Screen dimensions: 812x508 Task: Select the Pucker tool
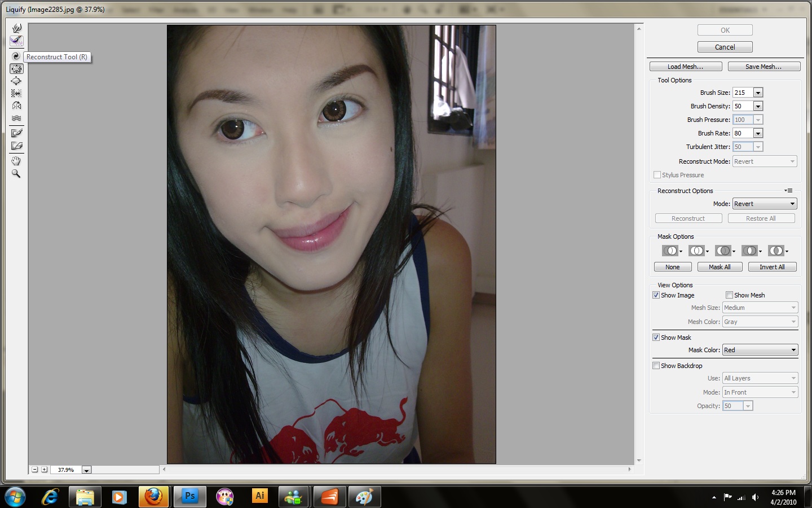pos(16,69)
